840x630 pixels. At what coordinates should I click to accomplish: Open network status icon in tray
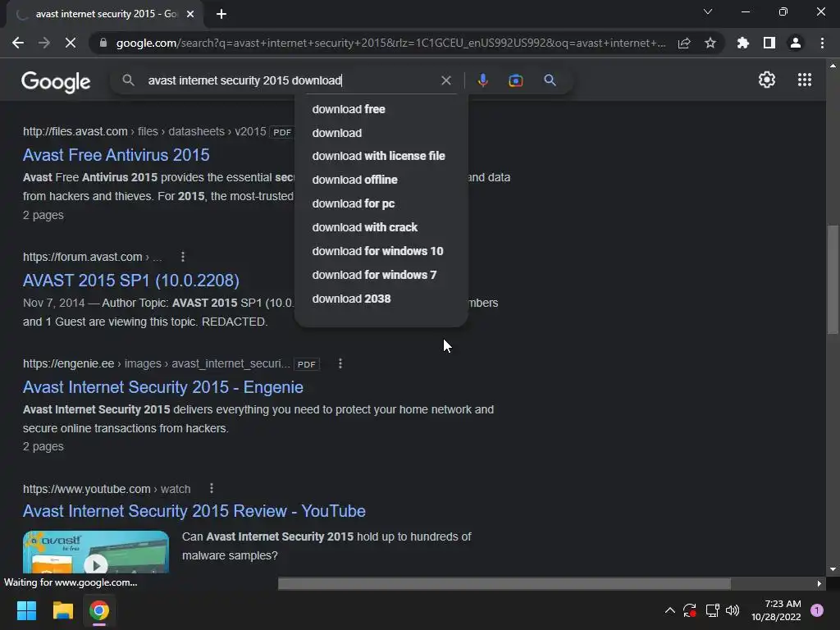coord(712,610)
